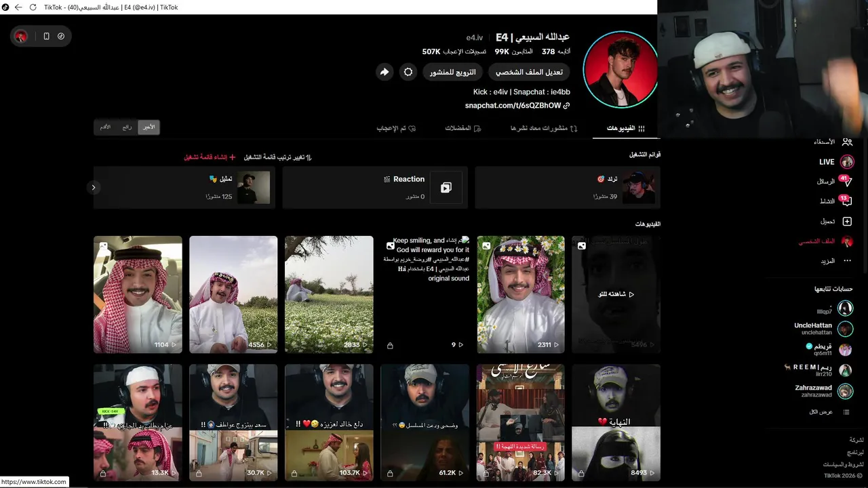Open the phone icon in top-left pill
Screen dimensions: 868x488
46,36
